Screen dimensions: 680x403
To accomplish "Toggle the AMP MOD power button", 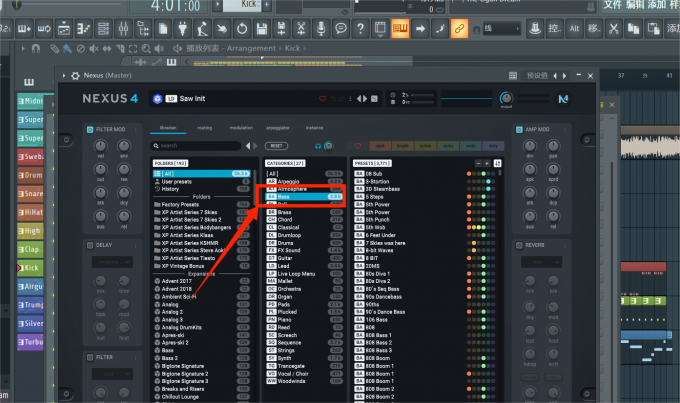I will click(519, 129).
